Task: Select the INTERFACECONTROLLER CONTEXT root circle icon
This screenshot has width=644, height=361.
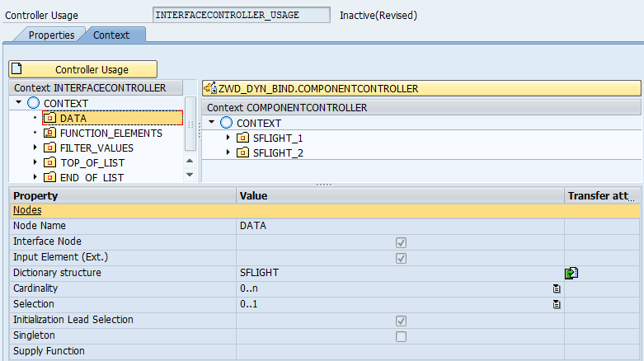Action: [33, 103]
